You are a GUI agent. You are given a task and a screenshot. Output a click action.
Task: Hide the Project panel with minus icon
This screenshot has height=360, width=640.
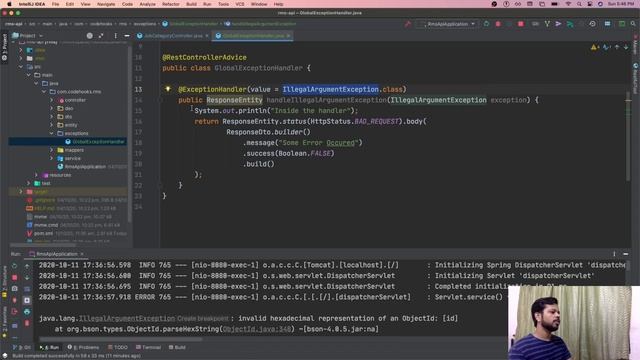(x=127, y=36)
